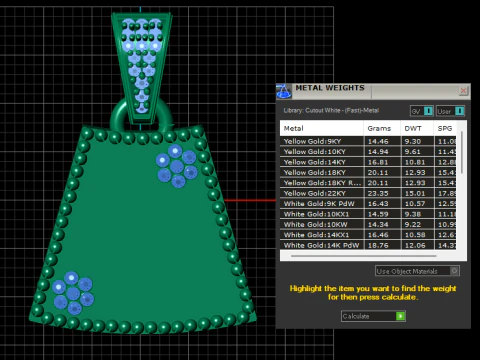Close the Metal Weights dialog

point(463,90)
